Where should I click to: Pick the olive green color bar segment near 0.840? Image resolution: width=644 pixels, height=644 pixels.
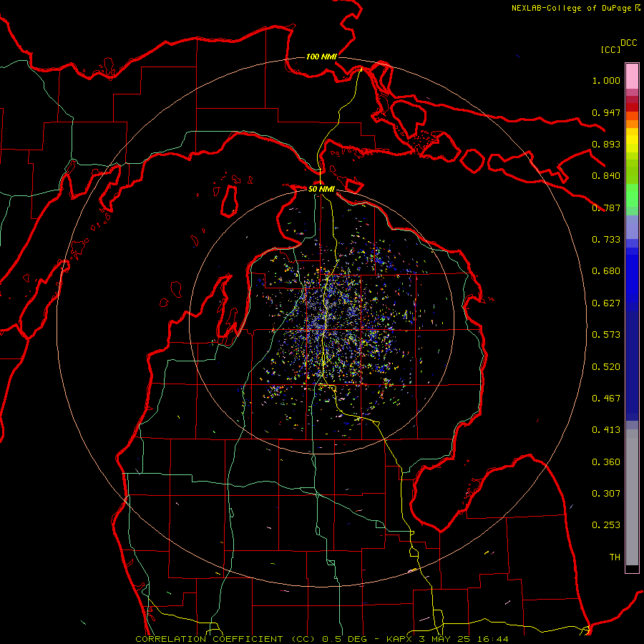(x=632, y=171)
